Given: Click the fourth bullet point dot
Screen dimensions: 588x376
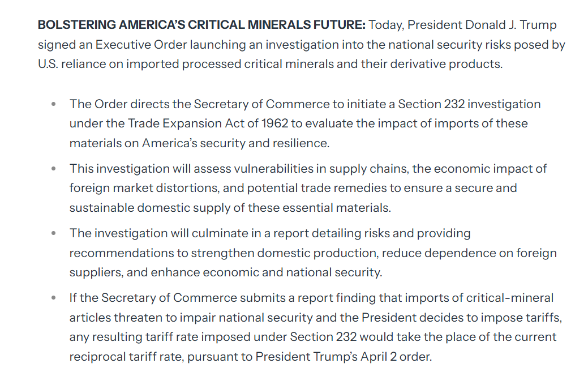Looking at the screenshot, I should click(54, 298).
